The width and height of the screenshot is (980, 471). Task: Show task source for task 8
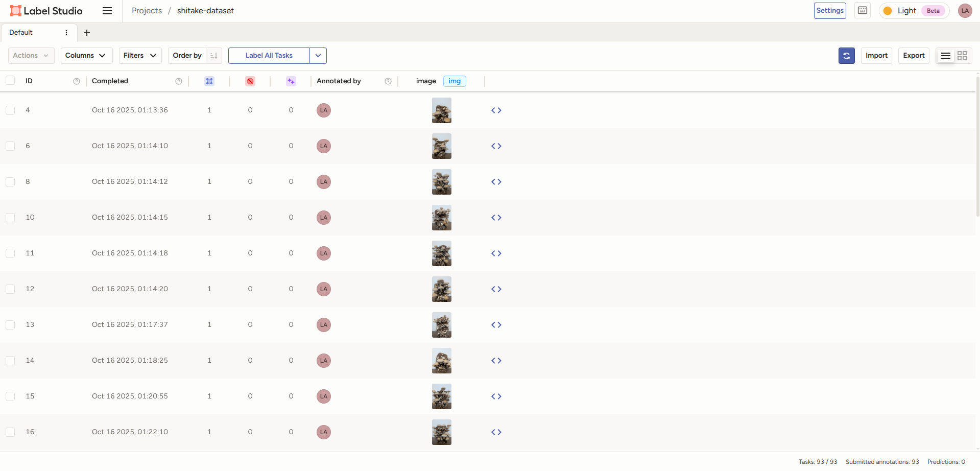pyautogui.click(x=496, y=182)
